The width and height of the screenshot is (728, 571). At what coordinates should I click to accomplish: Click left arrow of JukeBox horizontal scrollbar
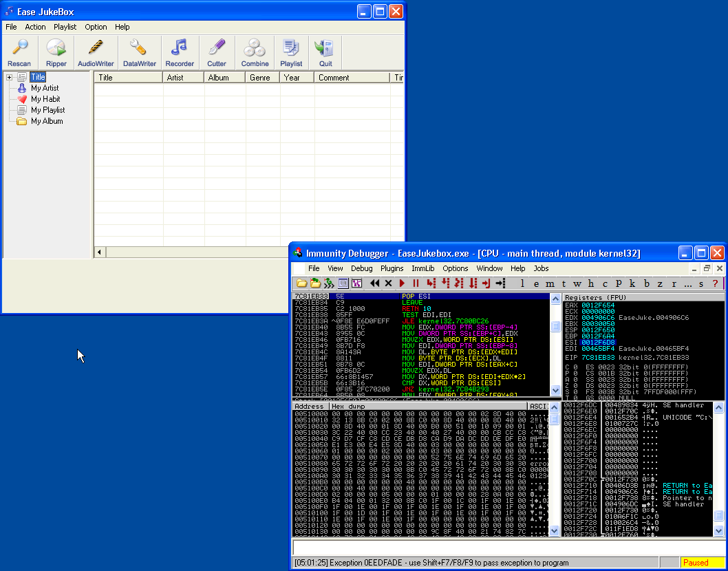[99, 252]
